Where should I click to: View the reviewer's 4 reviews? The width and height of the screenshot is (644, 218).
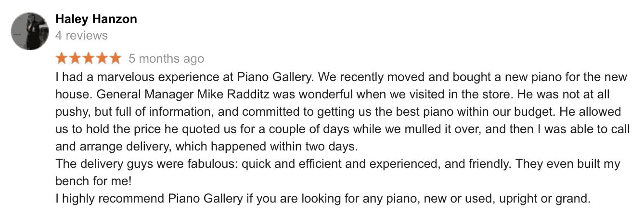(81, 35)
